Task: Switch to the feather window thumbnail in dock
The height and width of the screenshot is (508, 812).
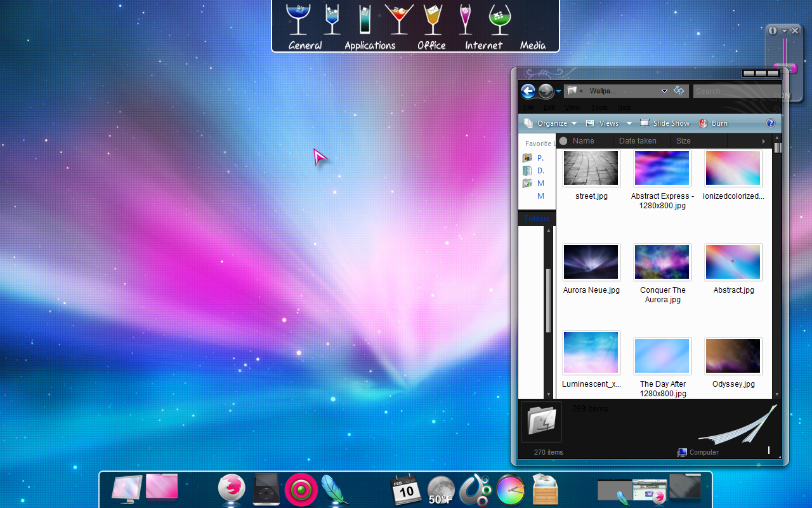Action: (x=614, y=491)
